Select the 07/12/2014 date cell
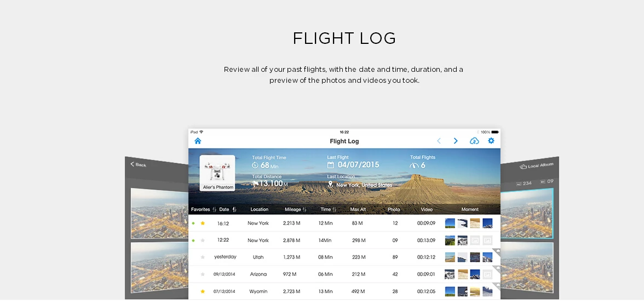The height and width of the screenshot is (301, 644). click(225, 291)
